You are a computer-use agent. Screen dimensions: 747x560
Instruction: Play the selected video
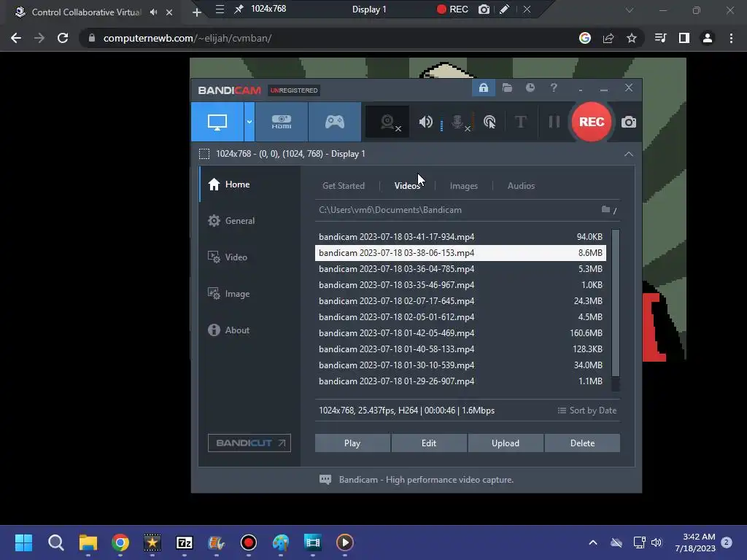352,443
